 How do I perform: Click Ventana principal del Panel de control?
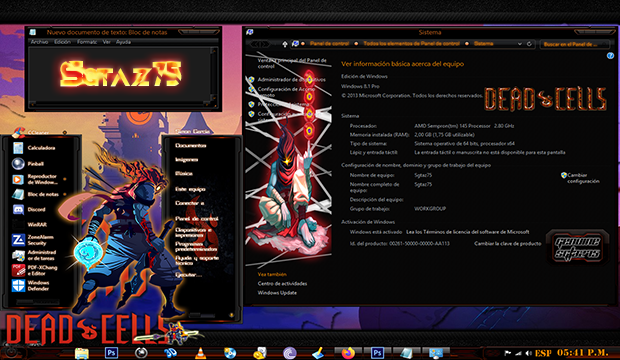tap(292, 63)
